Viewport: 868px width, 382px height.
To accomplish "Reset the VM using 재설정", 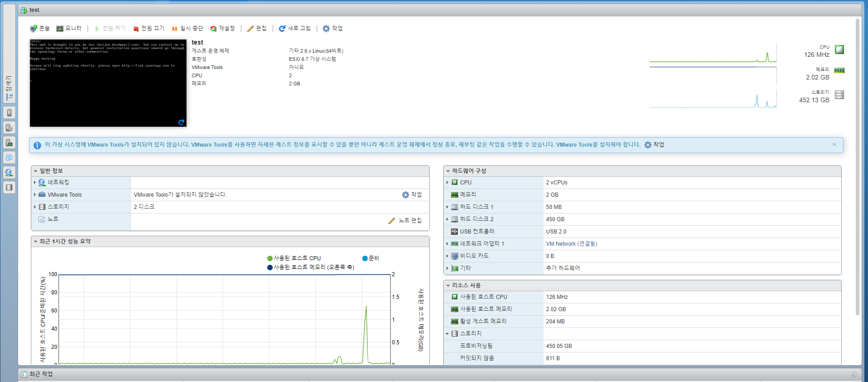I will (x=223, y=28).
